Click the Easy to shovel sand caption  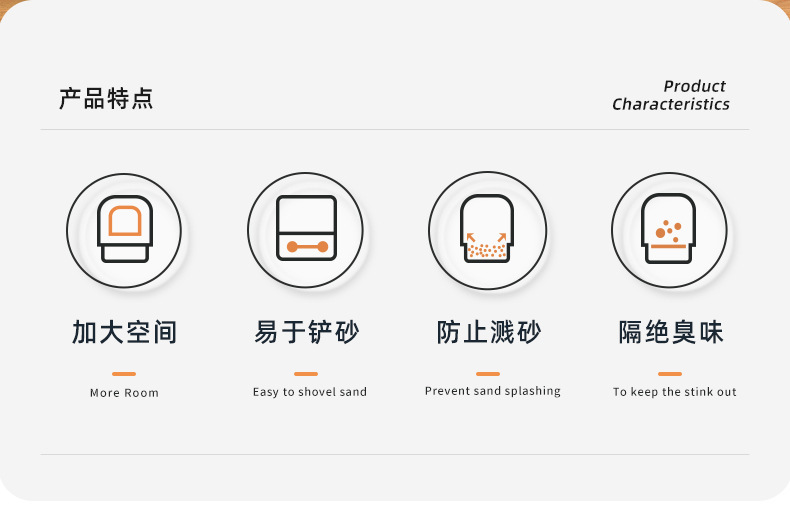coord(310,392)
